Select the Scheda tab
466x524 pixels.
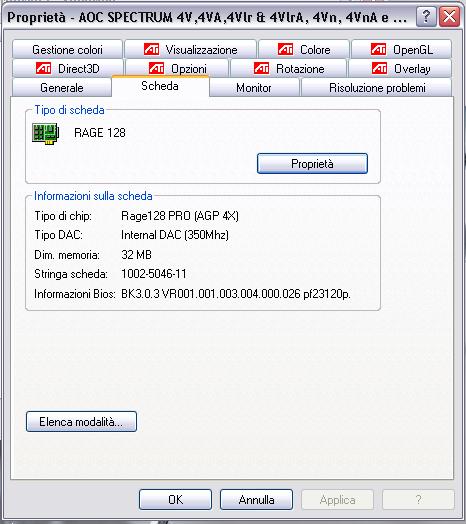(160, 86)
